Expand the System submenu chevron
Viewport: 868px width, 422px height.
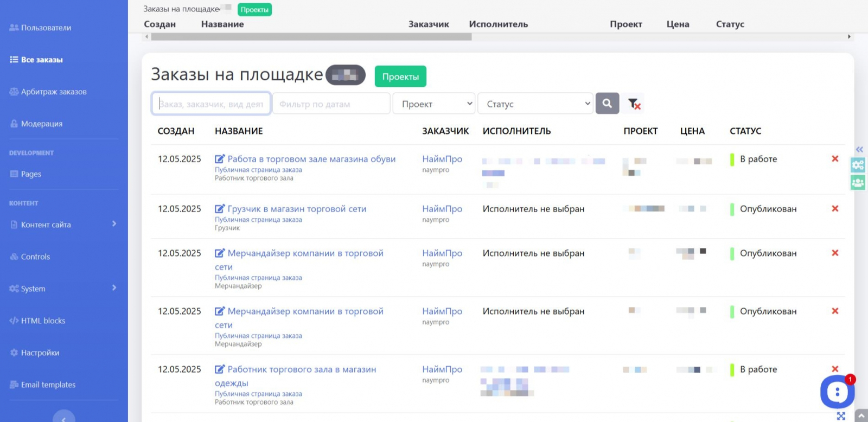point(114,287)
